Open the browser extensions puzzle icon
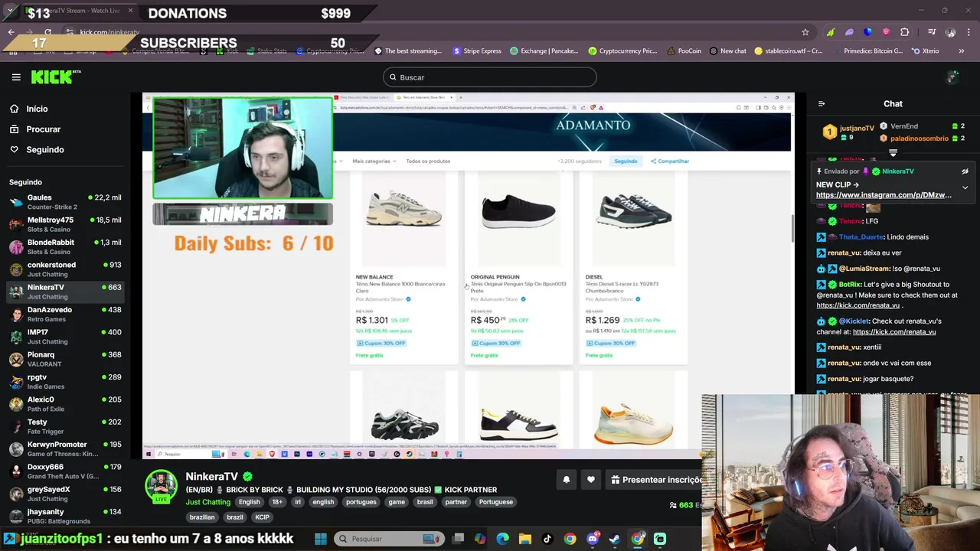This screenshot has width=980, height=551. [x=905, y=32]
